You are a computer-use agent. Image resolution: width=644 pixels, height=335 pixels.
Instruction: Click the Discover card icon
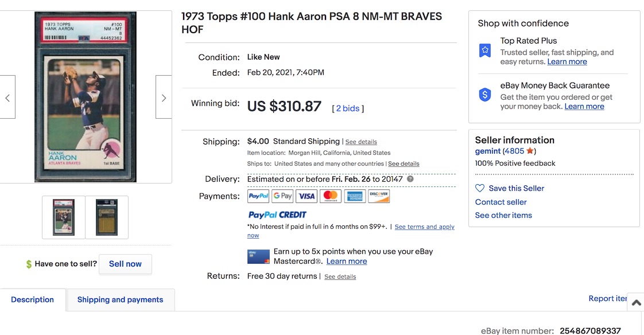pyautogui.click(x=379, y=196)
